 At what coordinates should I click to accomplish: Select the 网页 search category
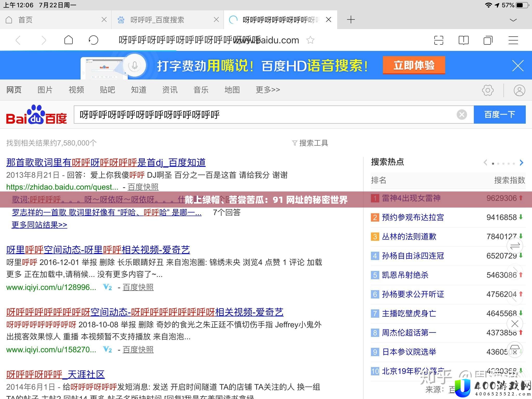14,90
